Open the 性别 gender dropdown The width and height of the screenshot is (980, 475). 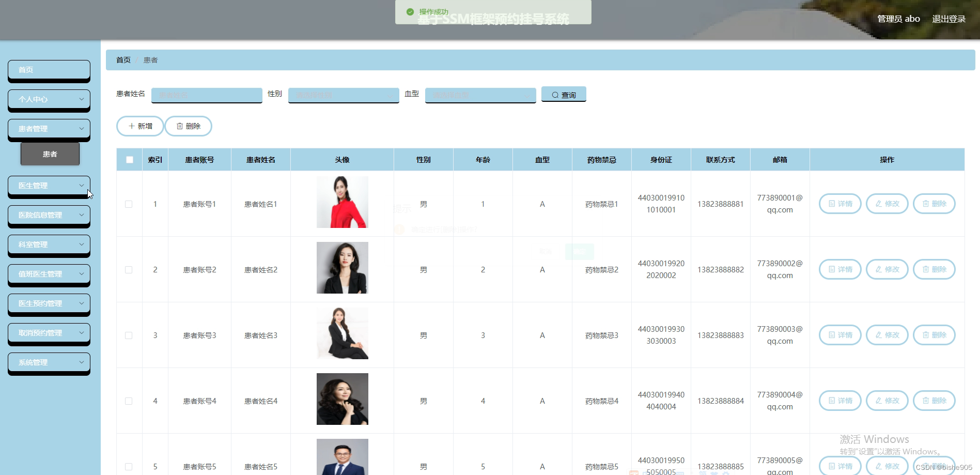click(343, 95)
